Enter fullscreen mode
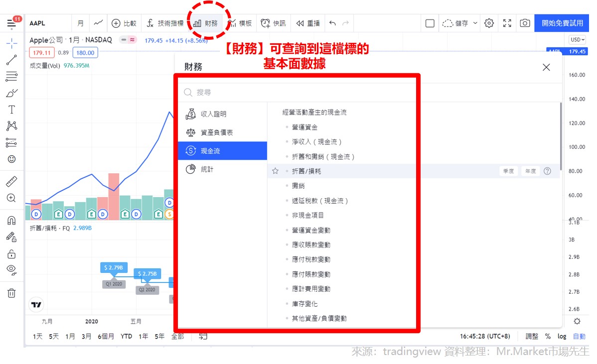Viewport: 597px width, 364px height. [x=507, y=23]
